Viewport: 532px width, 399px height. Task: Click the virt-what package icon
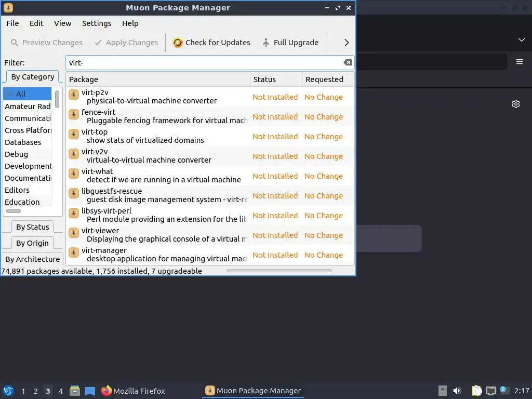tap(74, 174)
